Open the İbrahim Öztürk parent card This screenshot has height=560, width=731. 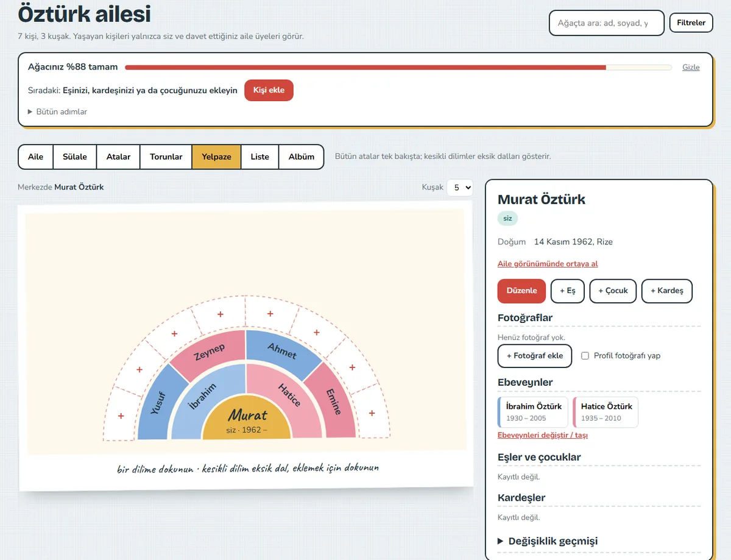coord(533,412)
